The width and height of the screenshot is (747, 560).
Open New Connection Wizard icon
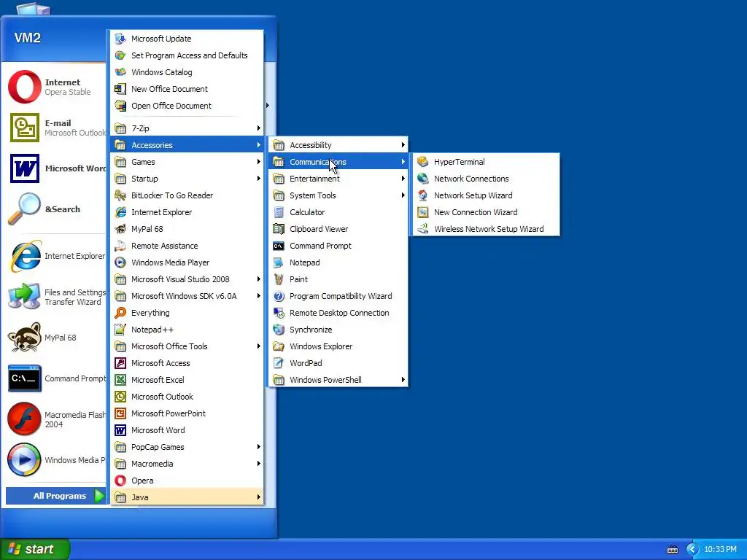pos(422,212)
